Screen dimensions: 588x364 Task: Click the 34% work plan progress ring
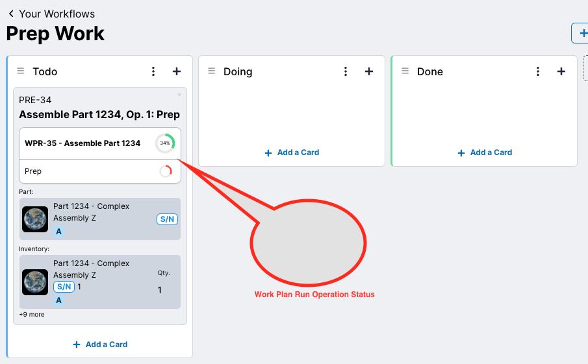165,143
